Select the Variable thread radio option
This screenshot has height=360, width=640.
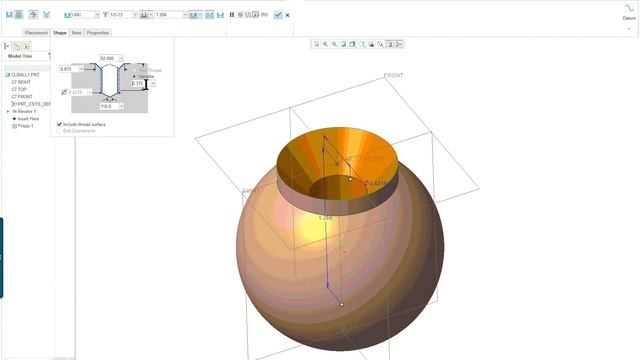click(134, 76)
